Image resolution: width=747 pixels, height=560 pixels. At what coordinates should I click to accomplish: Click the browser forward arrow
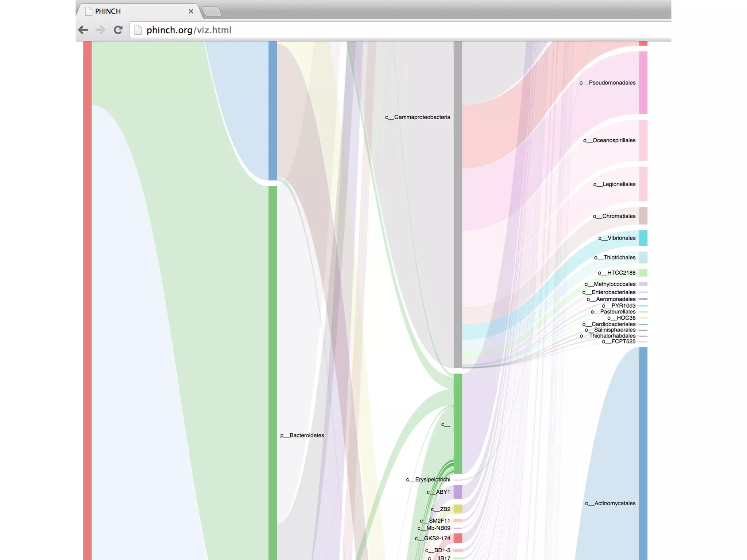pos(100,30)
